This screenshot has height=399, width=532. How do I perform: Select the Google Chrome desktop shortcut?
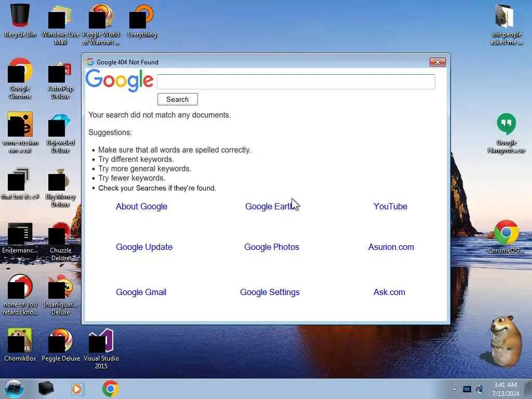tap(20, 79)
